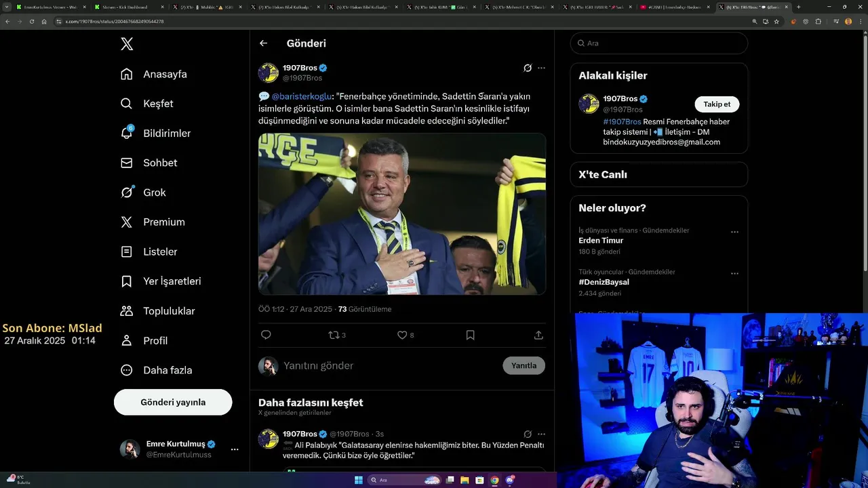Open Erden Timur trending topic
Viewport: 868px width, 488px height.
click(601, 241)
